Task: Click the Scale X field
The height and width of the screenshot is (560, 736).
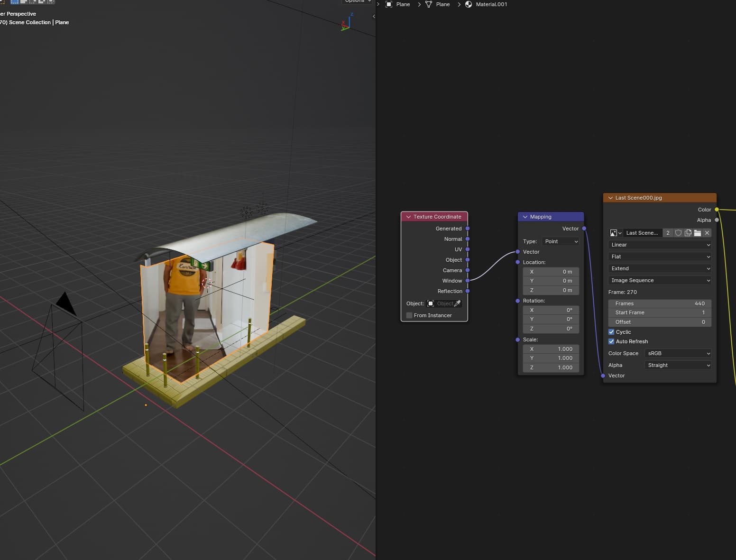Action: click(x=551, y=349)
